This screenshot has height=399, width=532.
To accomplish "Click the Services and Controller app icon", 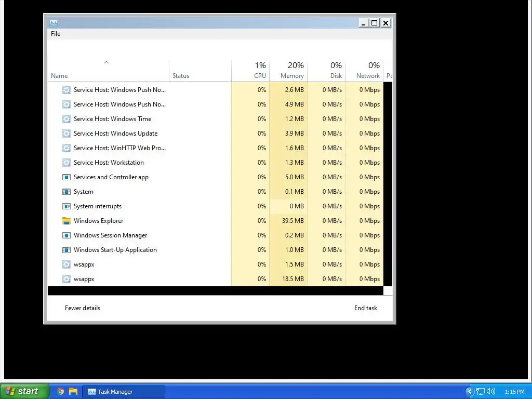I will [x=66, y=177].
